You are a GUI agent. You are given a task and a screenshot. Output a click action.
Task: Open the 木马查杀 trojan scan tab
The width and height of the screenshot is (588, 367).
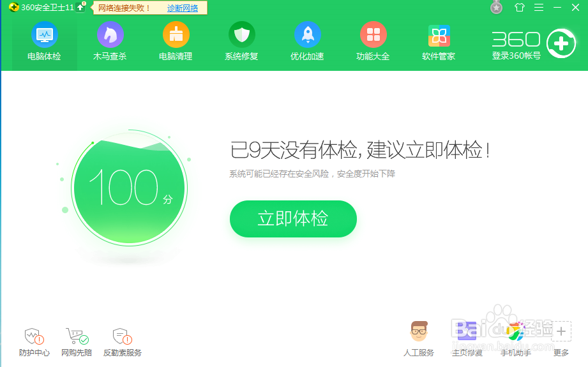click(110, 41)
